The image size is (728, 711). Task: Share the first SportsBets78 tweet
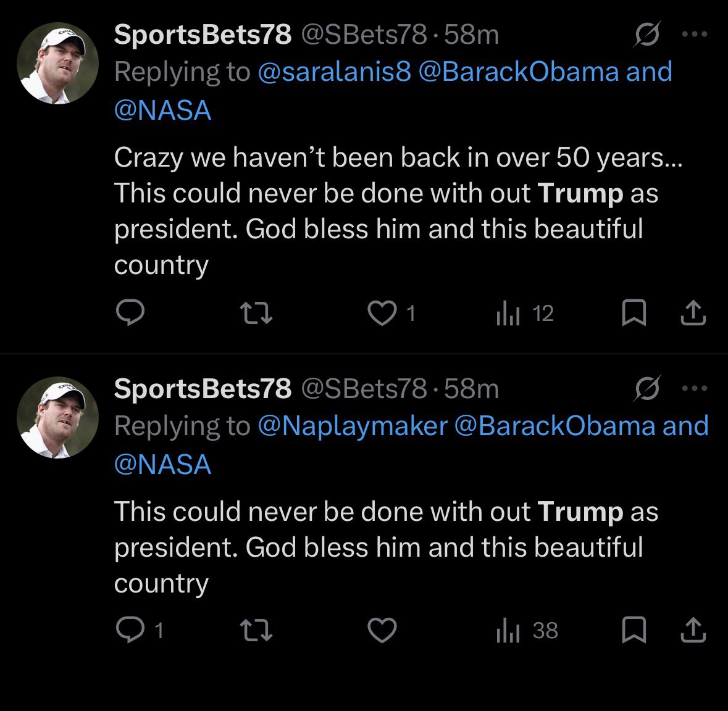point(693,314)
